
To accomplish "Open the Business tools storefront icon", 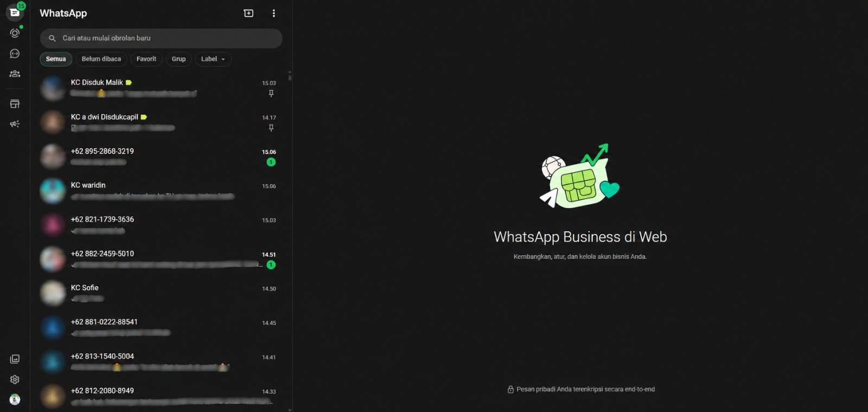I will (x=15, y=104).
